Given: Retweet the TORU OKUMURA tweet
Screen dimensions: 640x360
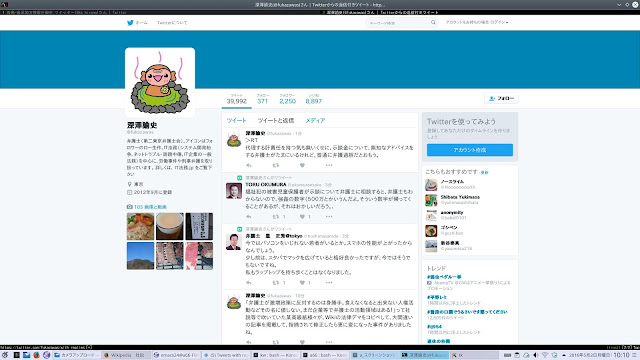Looking at the screenshot, I should pyautogui.click(x=276, y=217).
